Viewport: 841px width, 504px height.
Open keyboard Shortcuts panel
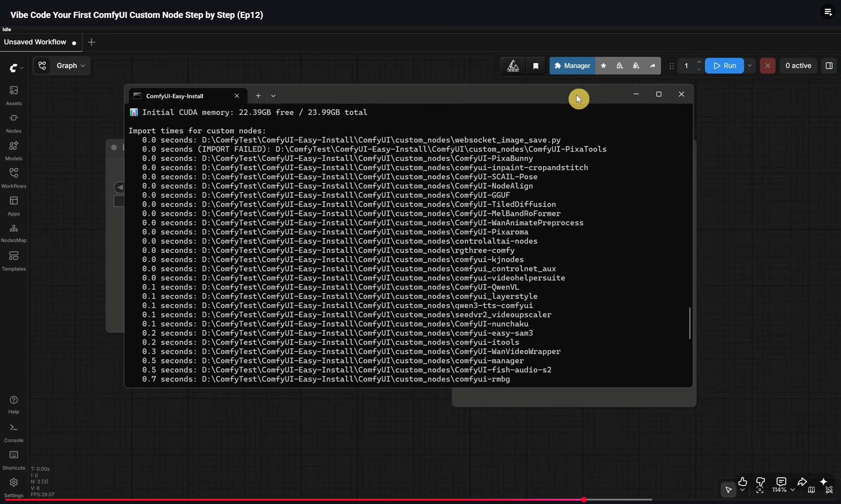point(14,460)
